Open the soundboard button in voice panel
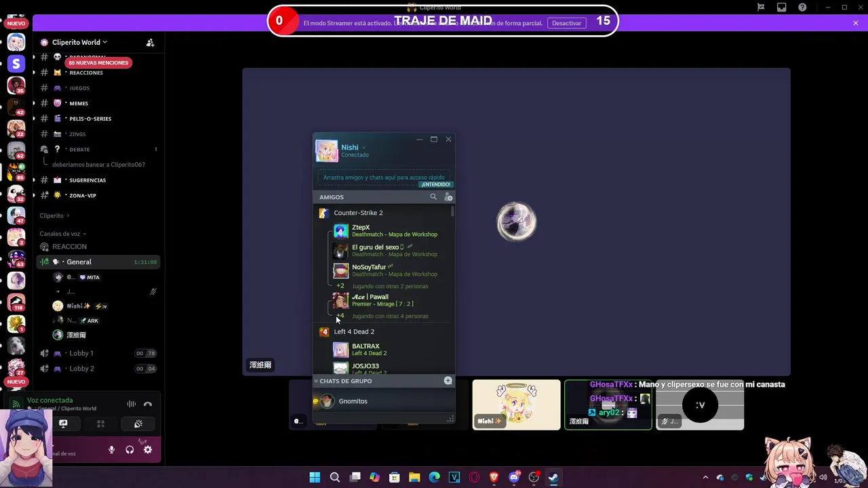The image size is (868, 488). tap(138, 424)
